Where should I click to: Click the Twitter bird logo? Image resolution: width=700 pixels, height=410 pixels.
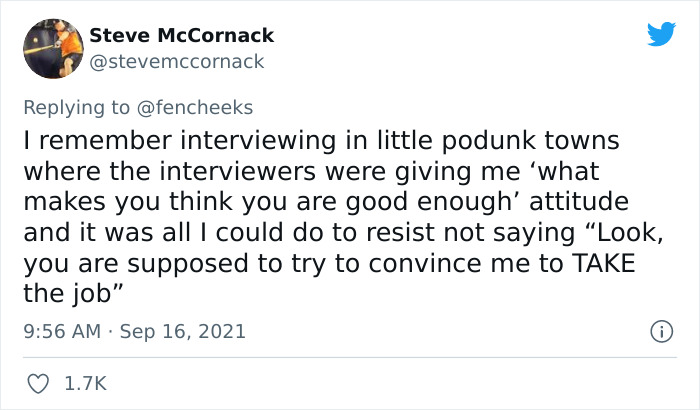661,35
